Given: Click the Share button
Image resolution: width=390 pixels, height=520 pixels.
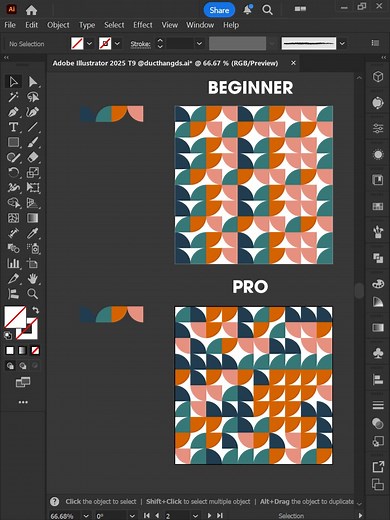Looking at the screenshot, I should [219, 10].
